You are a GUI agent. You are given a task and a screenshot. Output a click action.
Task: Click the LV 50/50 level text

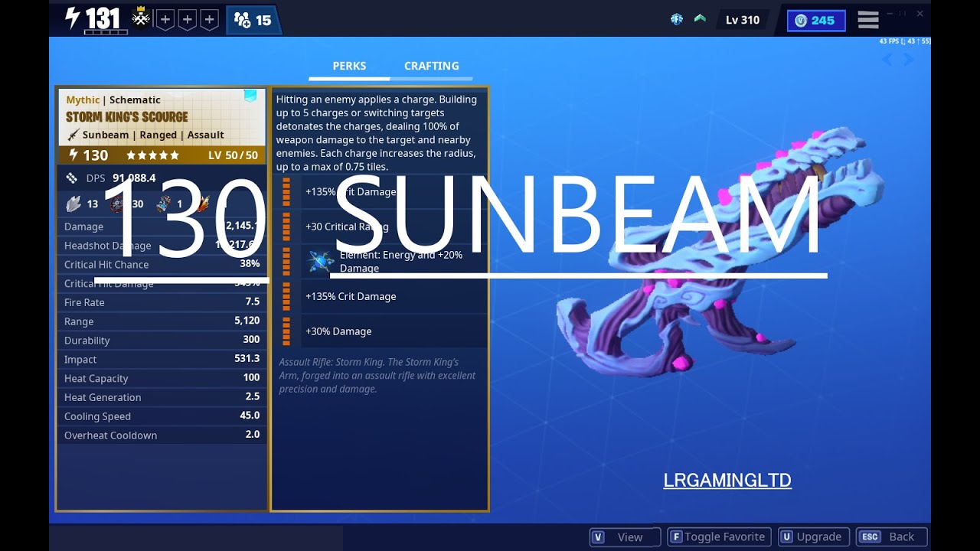(233, 155)
